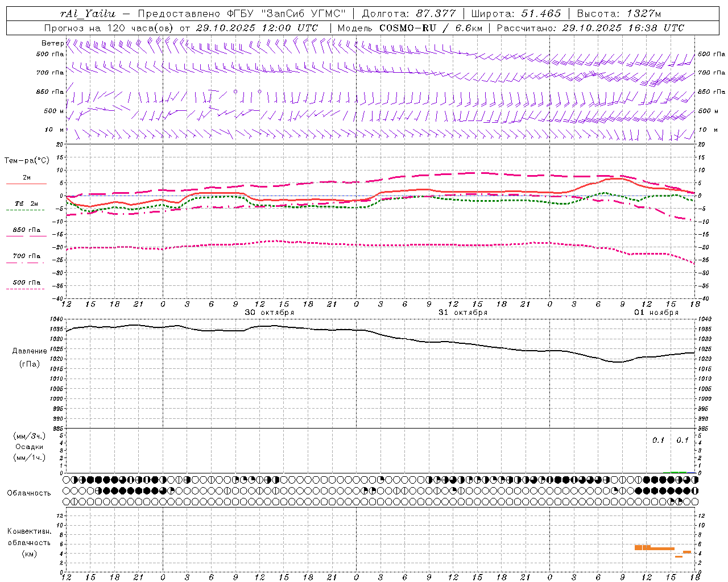This screenshot has width=728, height=582.
Task: Click the station name rAl_Yailu in header
Action: [87, 14]
